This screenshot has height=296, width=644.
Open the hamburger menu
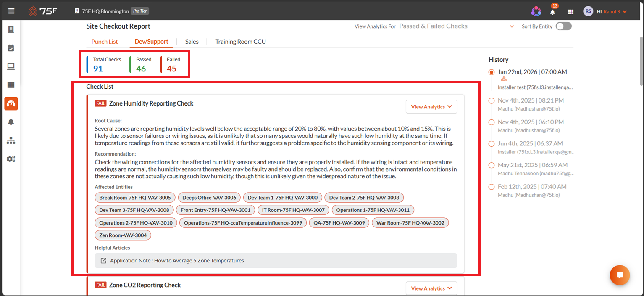tap(11, 11)
